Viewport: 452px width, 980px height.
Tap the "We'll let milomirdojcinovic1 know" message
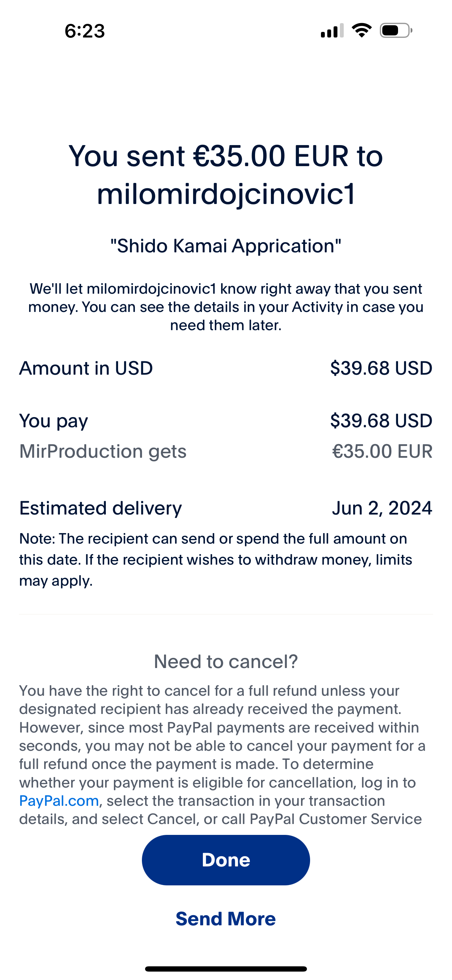coord(226,307)
